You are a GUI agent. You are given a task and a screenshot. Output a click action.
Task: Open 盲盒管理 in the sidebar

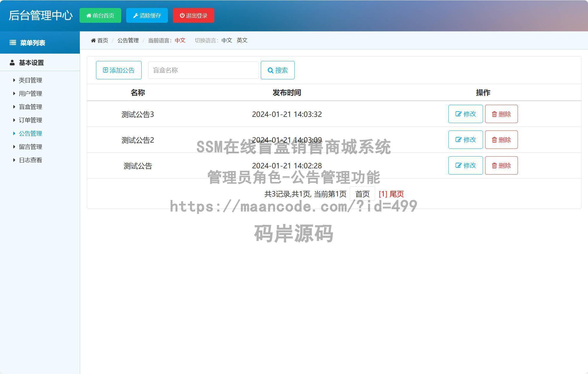tap(30, 107)
